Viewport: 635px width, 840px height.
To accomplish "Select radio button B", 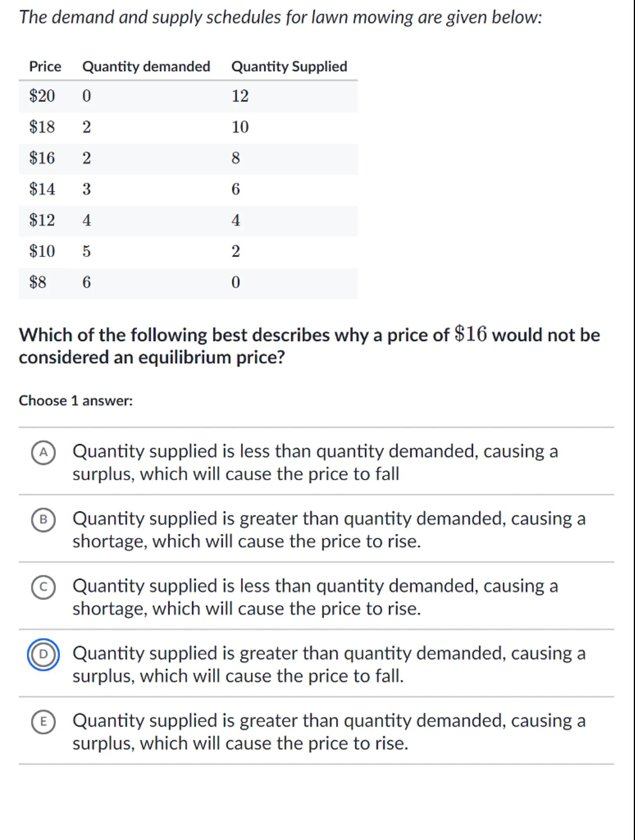I will click(x=43, y=520).
